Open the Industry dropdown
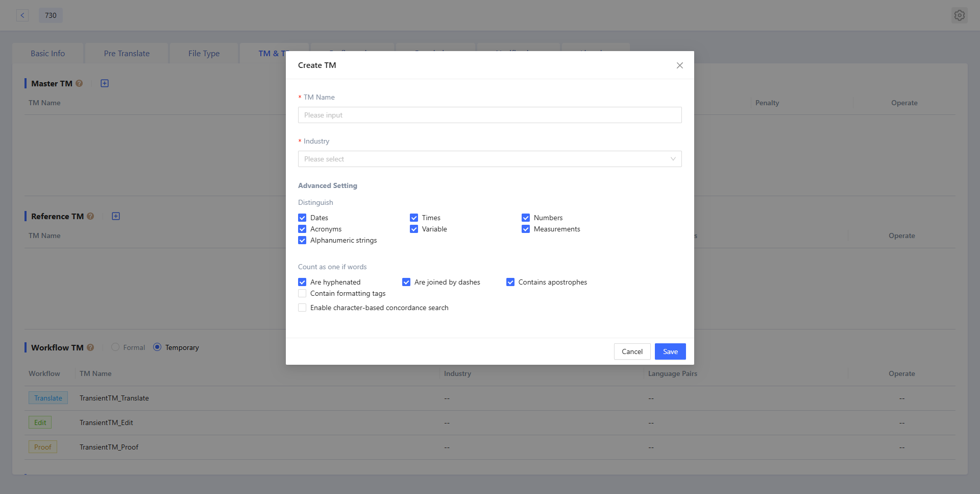This screenshot has width=980, height=494. coord(490,159)
